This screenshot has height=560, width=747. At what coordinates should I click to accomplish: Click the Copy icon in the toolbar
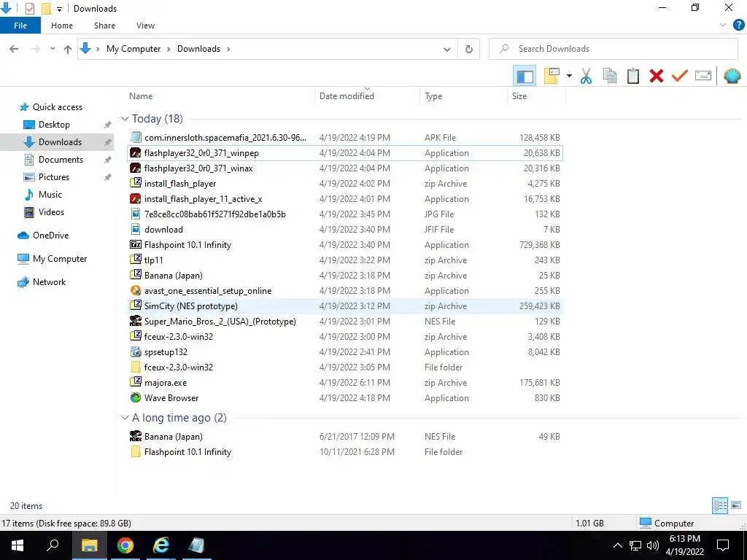click(x=610, y=76)
